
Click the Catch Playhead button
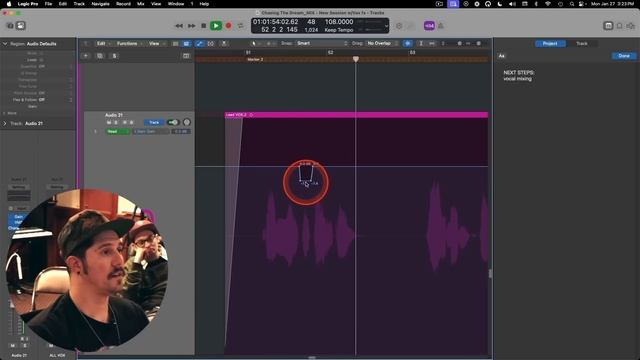224,43
